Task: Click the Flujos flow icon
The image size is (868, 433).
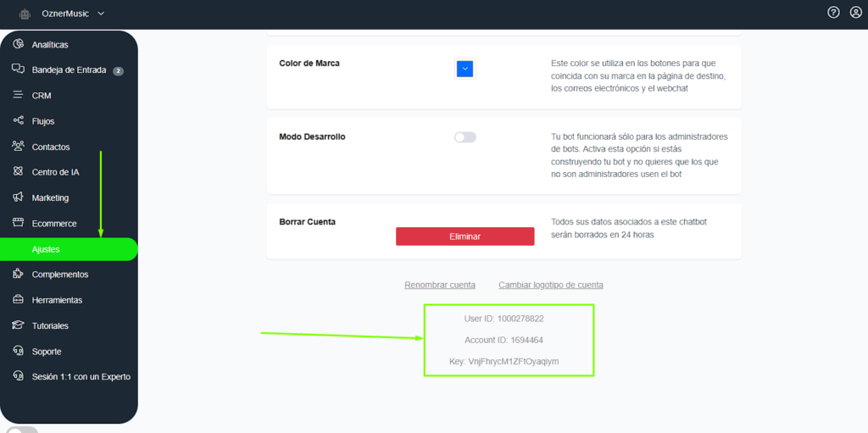Action: [x=18, y=121]
